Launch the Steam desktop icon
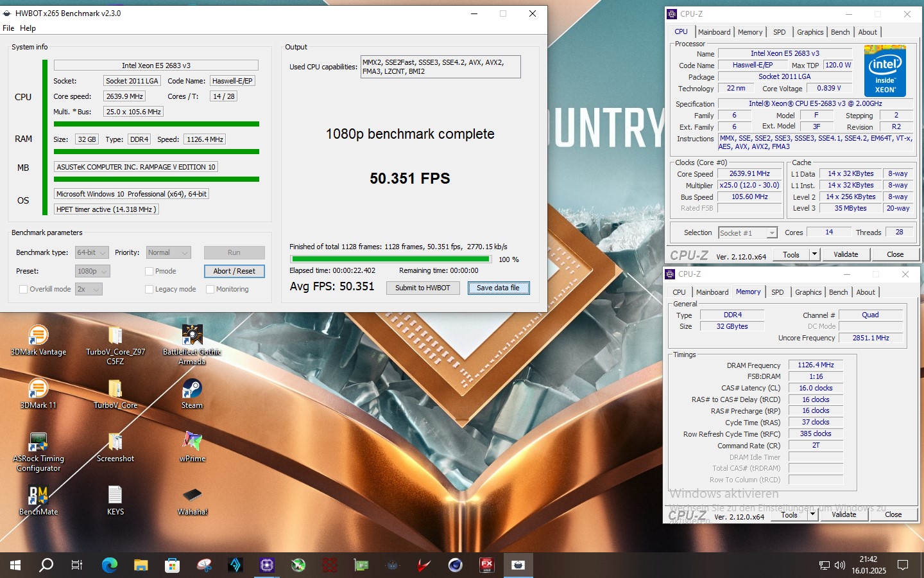 [x=192, y=393]
